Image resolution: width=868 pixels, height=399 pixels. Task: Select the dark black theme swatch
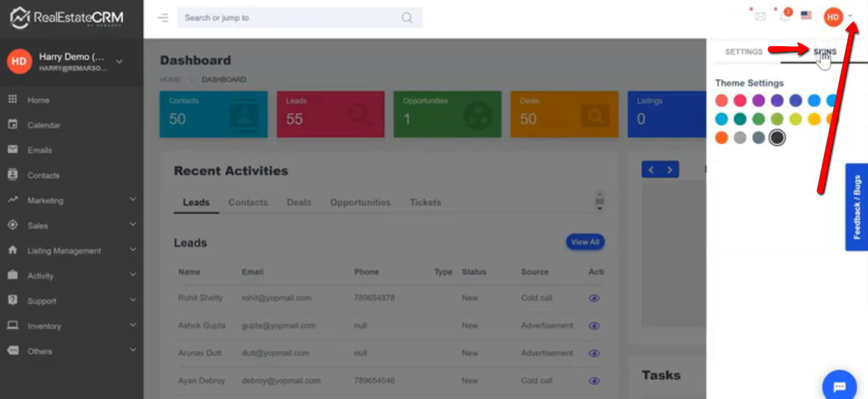pos(777,138)
